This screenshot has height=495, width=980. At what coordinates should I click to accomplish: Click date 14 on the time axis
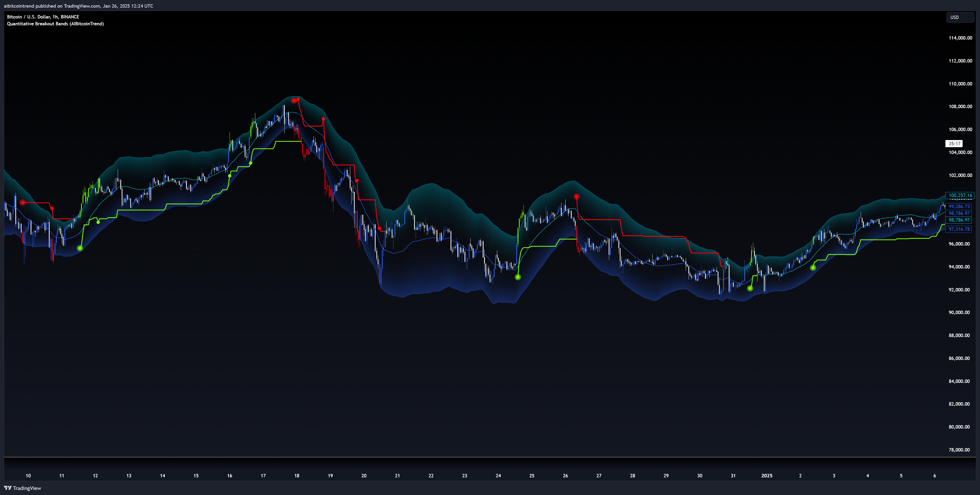162,475
